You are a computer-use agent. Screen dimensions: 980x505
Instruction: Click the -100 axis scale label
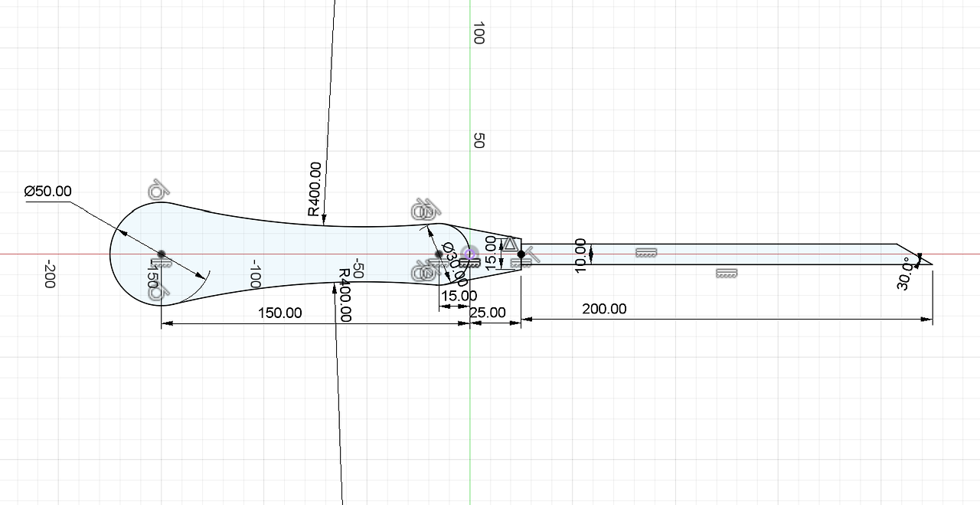256,274
